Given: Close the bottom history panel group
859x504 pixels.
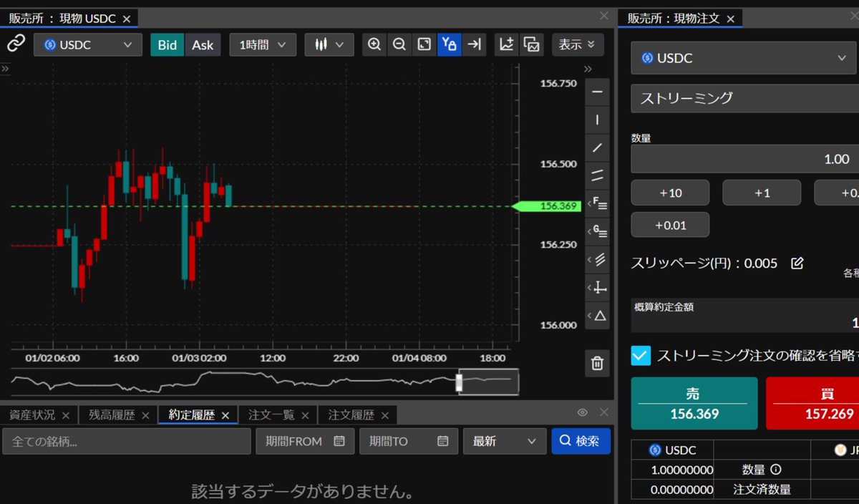Looking at the screenshot, I should pos(604,412).
